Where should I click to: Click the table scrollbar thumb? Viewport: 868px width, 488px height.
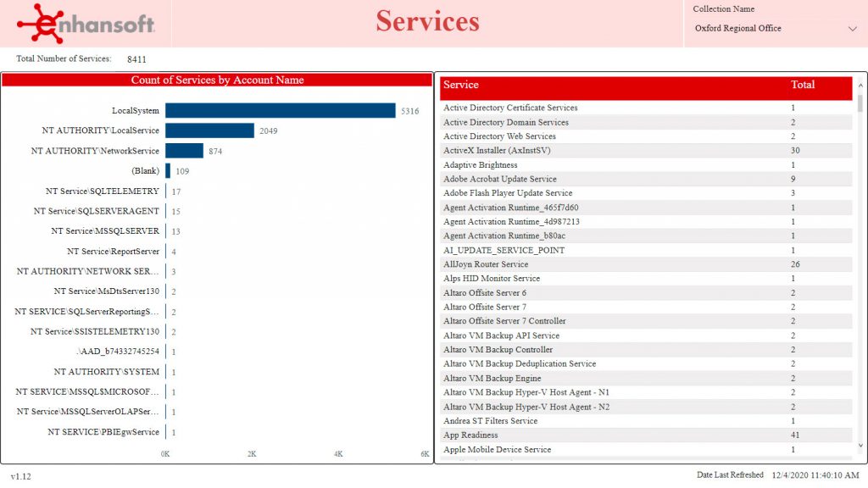coord(860,103)
